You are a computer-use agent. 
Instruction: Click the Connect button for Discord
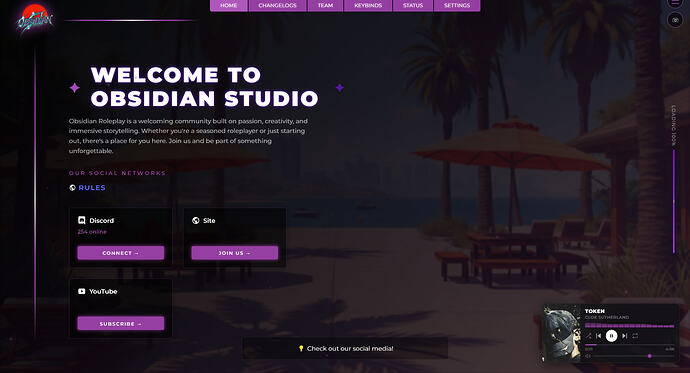pyautogui.click(x=121, y=253)
